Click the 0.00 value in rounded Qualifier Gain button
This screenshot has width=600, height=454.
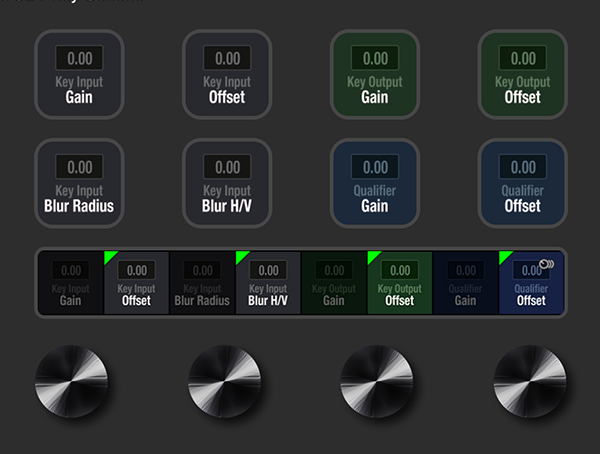[x=375, y=167]
